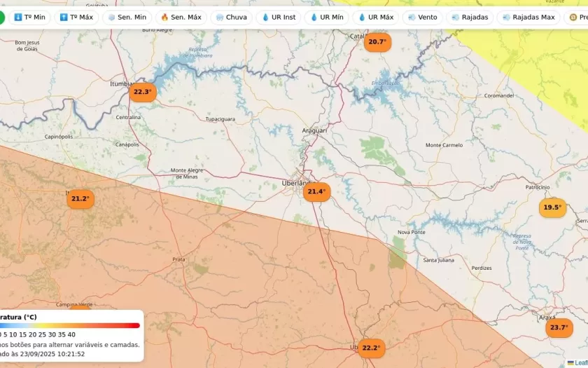Click the temperature color scale gradient bar
Viewport: 588px width, 368px height.
click(70, 325)
